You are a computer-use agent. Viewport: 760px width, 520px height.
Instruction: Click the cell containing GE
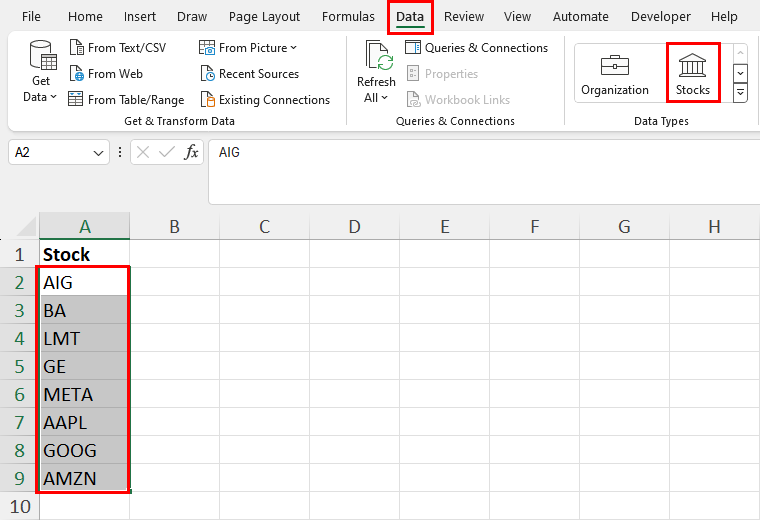(84, 366)
